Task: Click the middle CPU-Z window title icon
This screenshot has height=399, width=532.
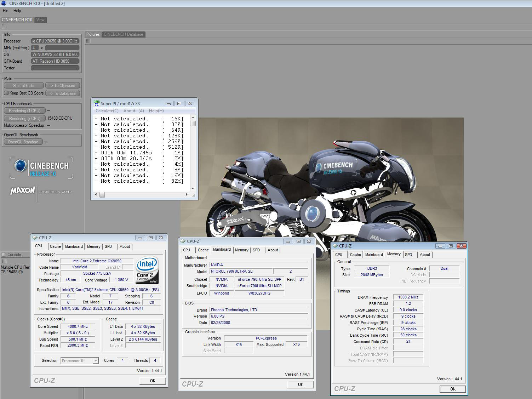Action: click(x=183, y=241)
